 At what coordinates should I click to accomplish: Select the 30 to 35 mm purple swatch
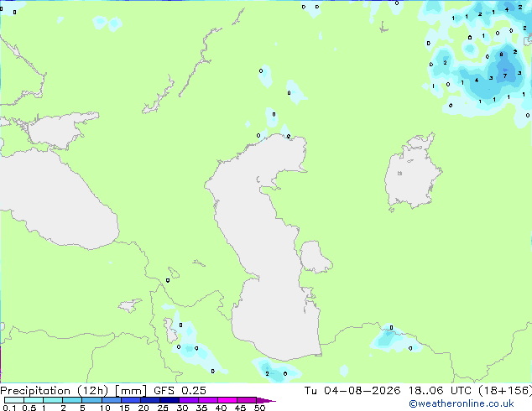[x=189, y=400]
